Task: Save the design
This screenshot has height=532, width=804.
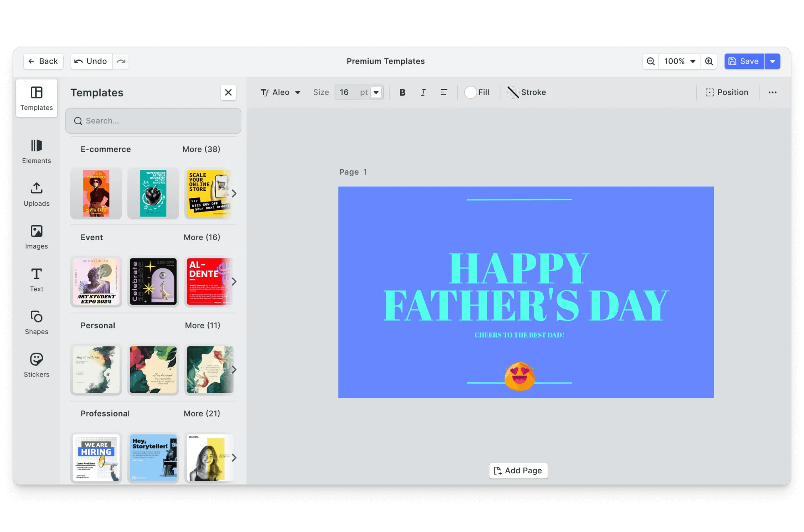Action: [744, 61]
